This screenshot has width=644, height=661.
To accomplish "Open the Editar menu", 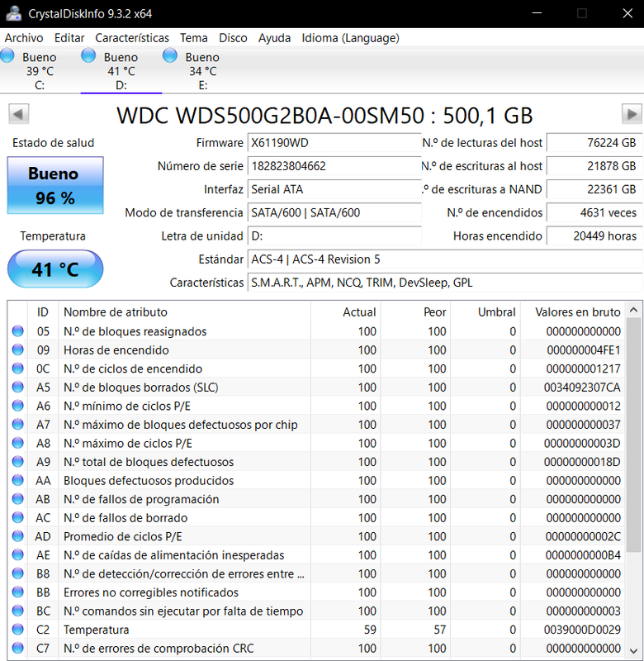I will pyautogui.click(x=69, y=38).
